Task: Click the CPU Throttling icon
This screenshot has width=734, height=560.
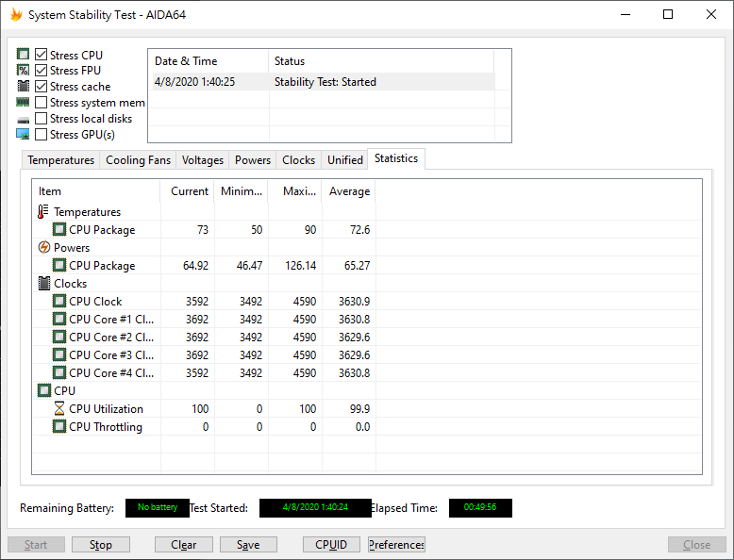Action: 59,426
